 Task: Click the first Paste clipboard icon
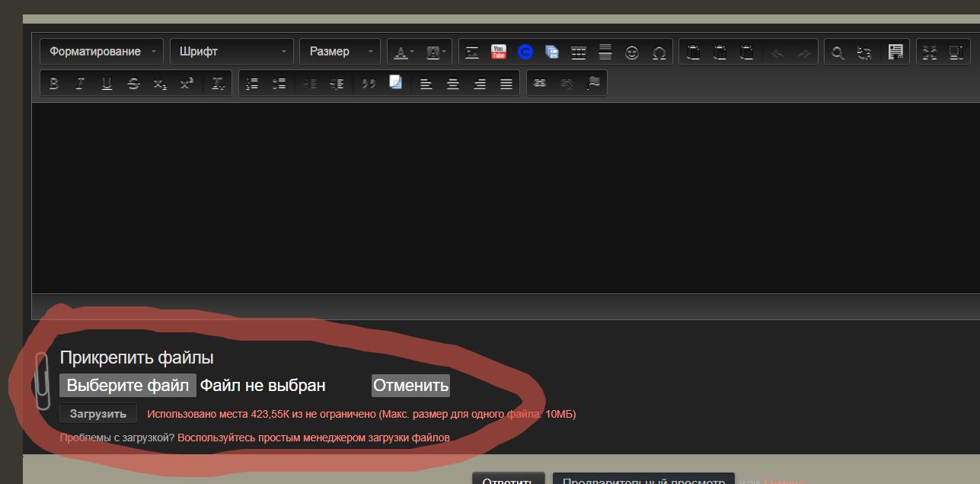(694, 53)
